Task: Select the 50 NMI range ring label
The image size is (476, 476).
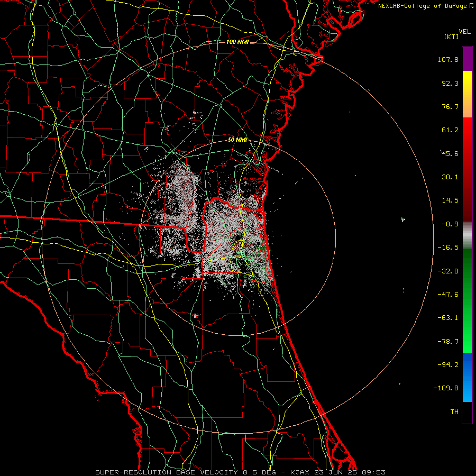Action: (237, 140)
